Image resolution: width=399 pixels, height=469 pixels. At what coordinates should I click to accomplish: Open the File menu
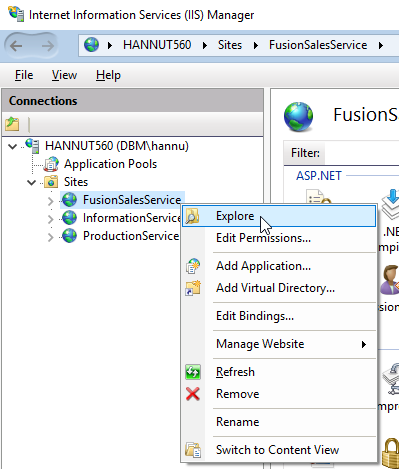24,75
